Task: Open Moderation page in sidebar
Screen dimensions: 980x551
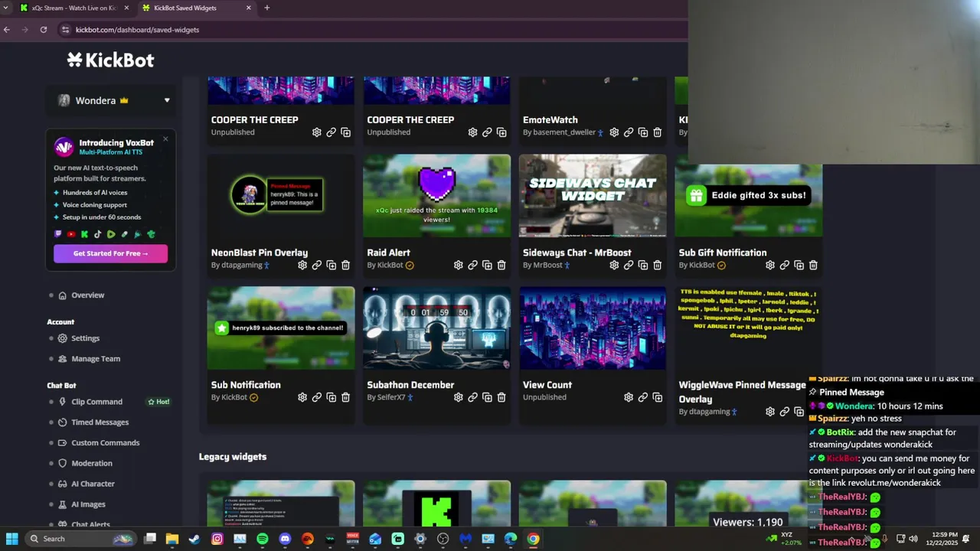Action: coord(91,464)
